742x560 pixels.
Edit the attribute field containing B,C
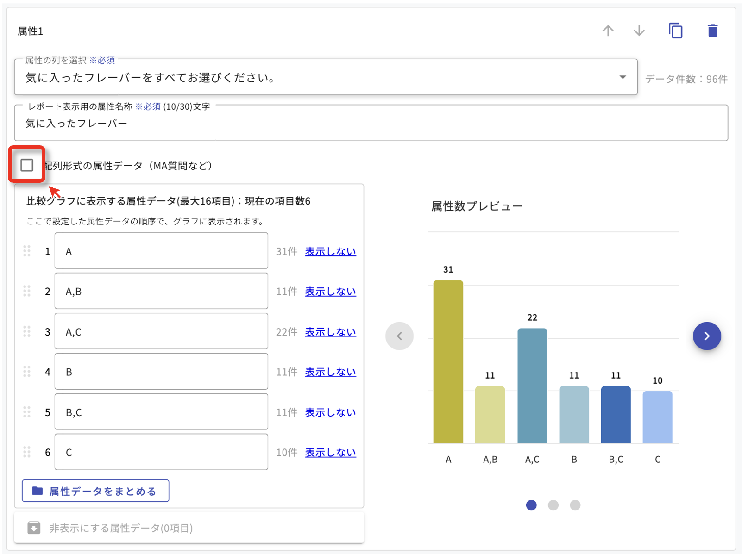pos(161,412)
